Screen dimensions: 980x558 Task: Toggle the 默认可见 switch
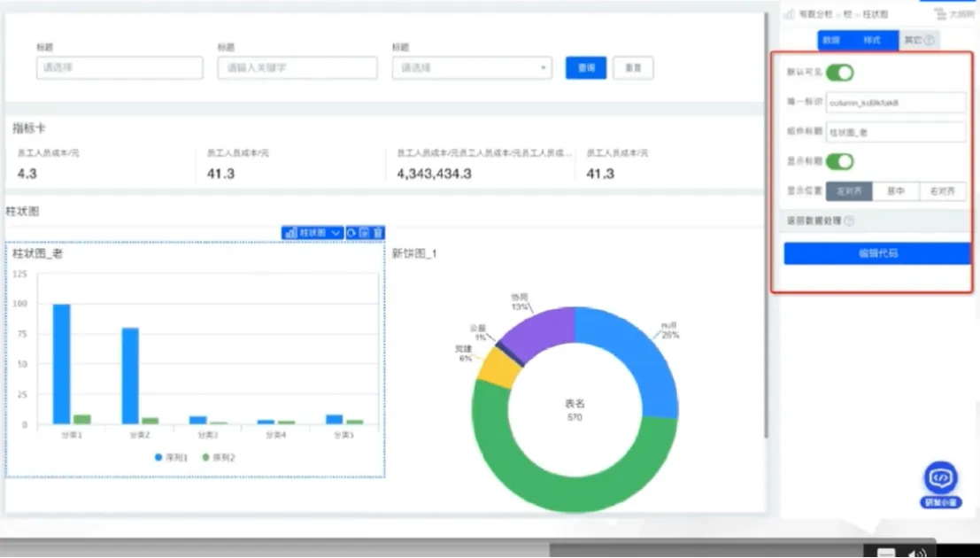pos(839,73)
